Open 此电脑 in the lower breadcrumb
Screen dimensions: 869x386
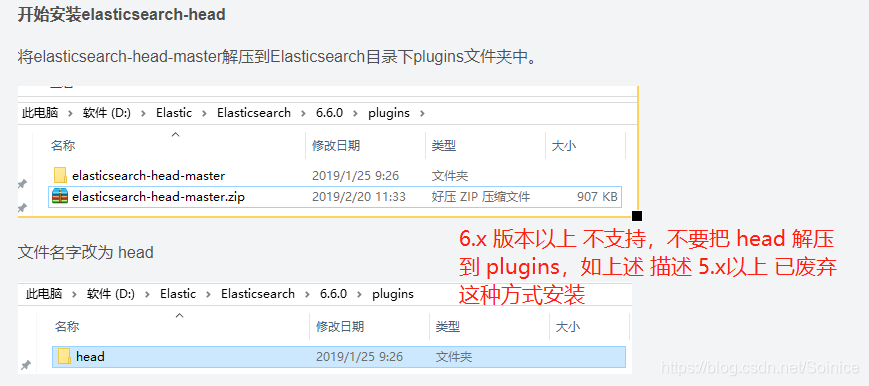(44, 293)
